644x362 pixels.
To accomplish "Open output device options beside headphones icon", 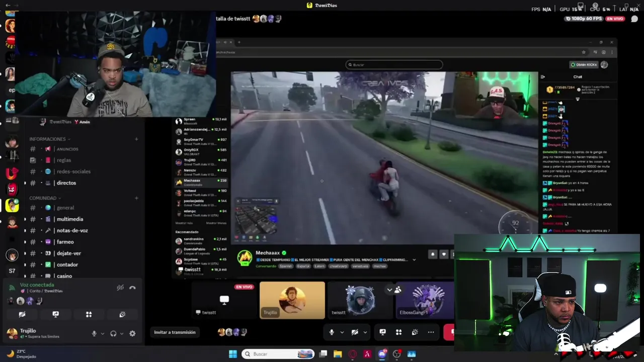I will (122, 333).
